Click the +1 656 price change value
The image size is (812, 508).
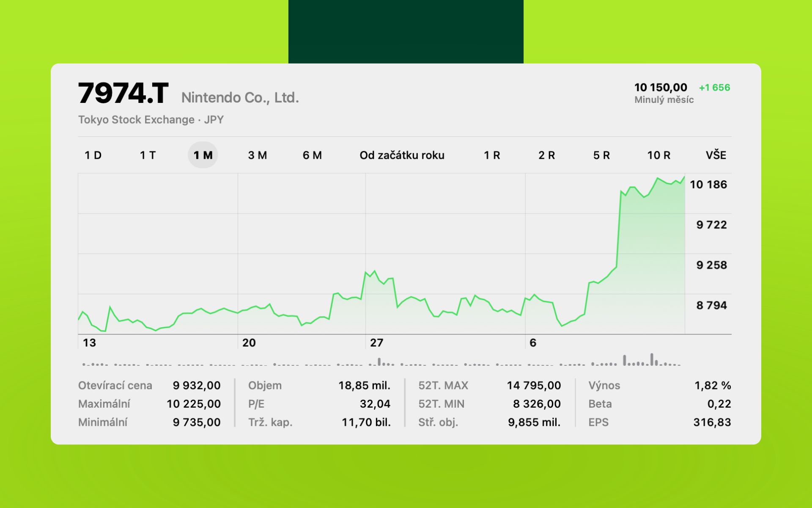coord(714,88)
